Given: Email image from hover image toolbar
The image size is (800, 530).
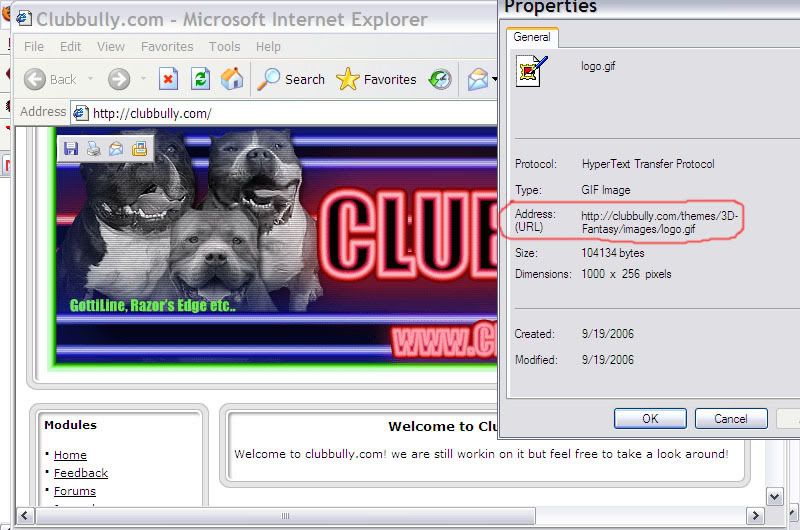Looking at the screenshot, I should pos(116,148).
